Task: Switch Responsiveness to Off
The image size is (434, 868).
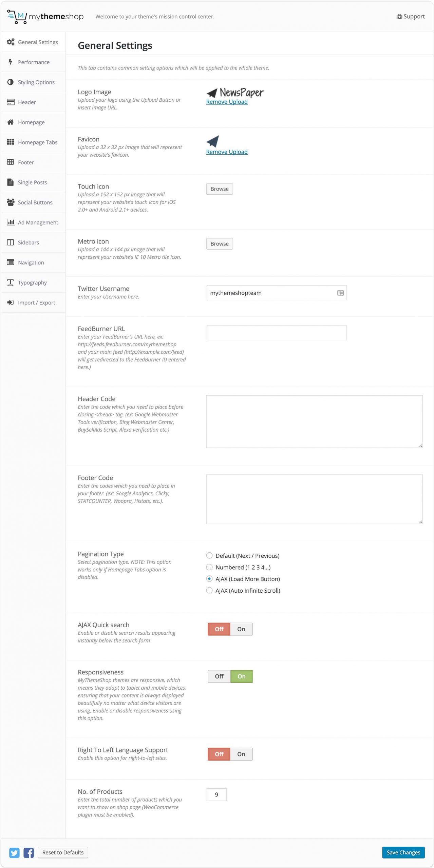Action: (x=219, y=676)
